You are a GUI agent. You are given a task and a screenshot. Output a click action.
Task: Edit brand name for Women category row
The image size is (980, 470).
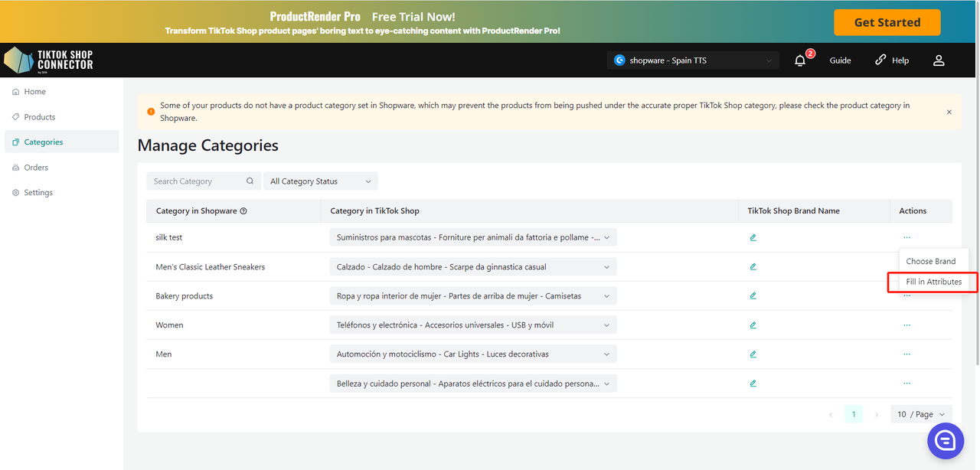pyautogui.click(x=753, y=325)
